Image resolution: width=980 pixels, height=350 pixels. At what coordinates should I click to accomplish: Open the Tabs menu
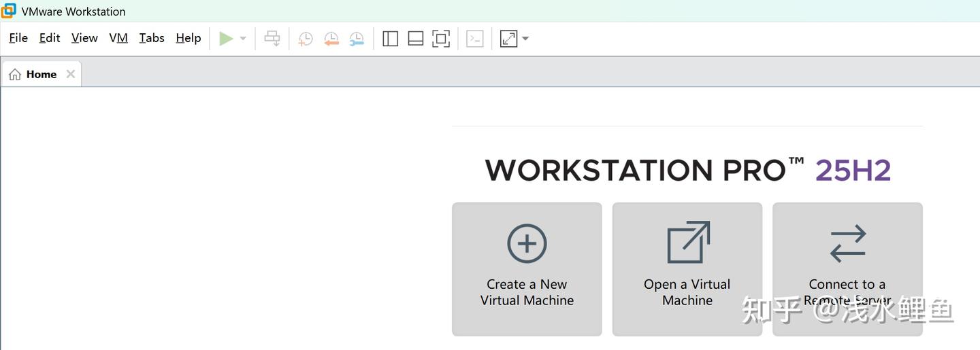(152, 38)
